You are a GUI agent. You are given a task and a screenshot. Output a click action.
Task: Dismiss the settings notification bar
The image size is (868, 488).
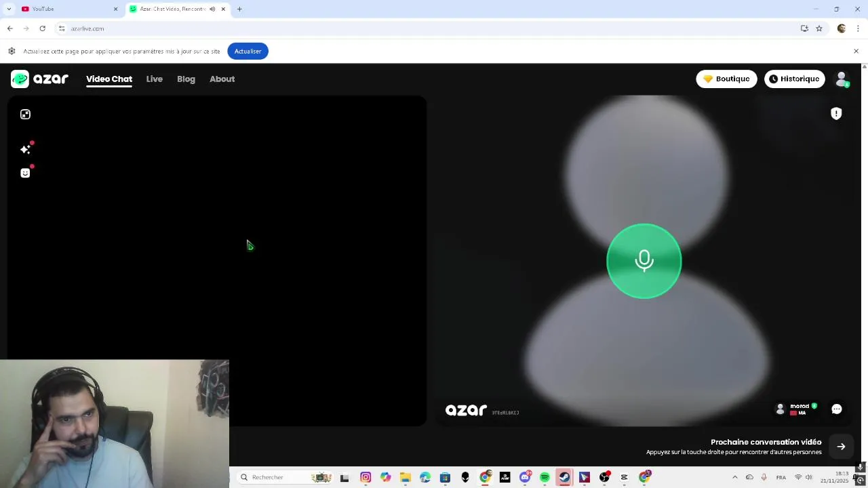pyautogui.click(x=856, y=52)
